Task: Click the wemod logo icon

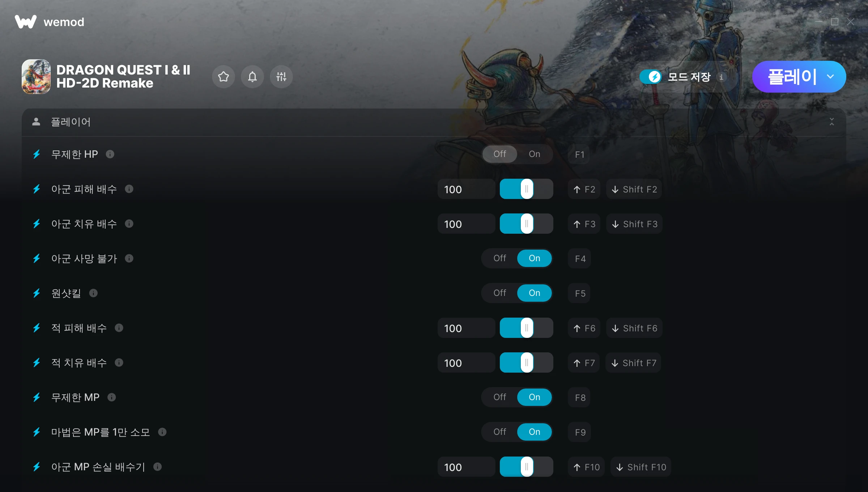Action: pos(26,22)
